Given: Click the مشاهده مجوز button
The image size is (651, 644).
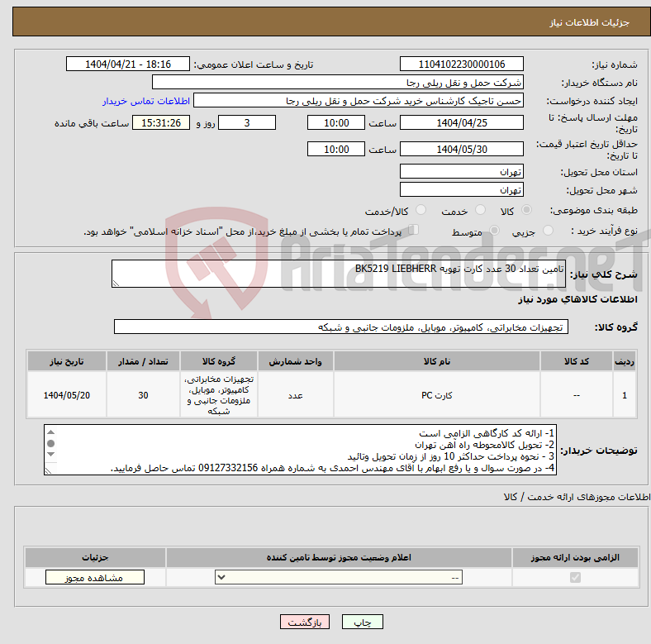Looking at the screenshot, I should click(x=95, y=577).
